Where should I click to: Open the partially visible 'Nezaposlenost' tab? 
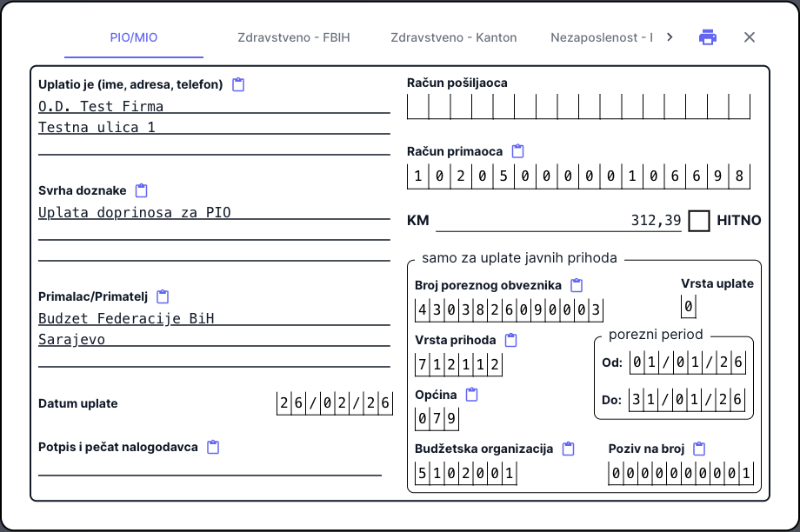click(600, 37)
